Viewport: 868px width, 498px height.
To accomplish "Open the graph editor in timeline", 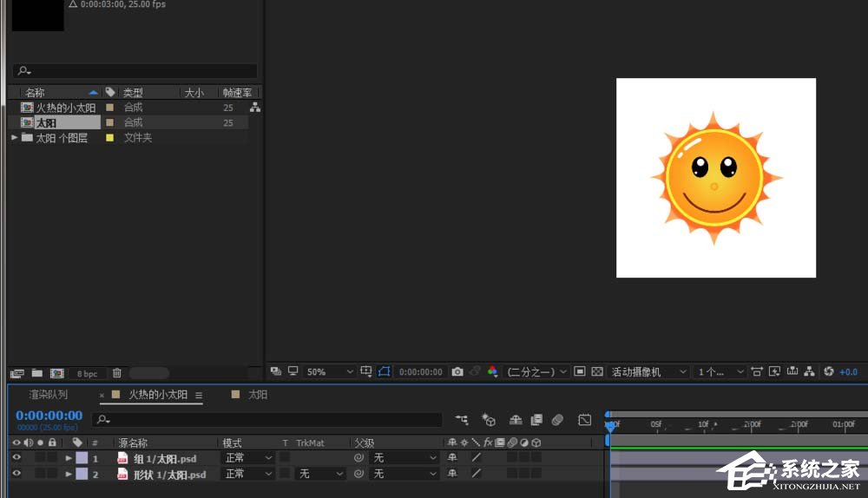I will tap(585, 420).
